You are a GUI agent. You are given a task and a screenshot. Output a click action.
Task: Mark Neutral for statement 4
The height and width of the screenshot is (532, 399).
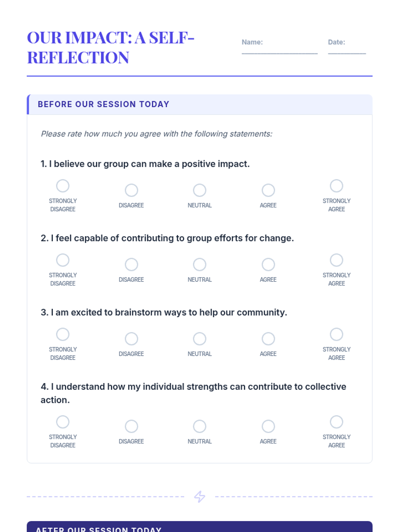tap(199, 426)
